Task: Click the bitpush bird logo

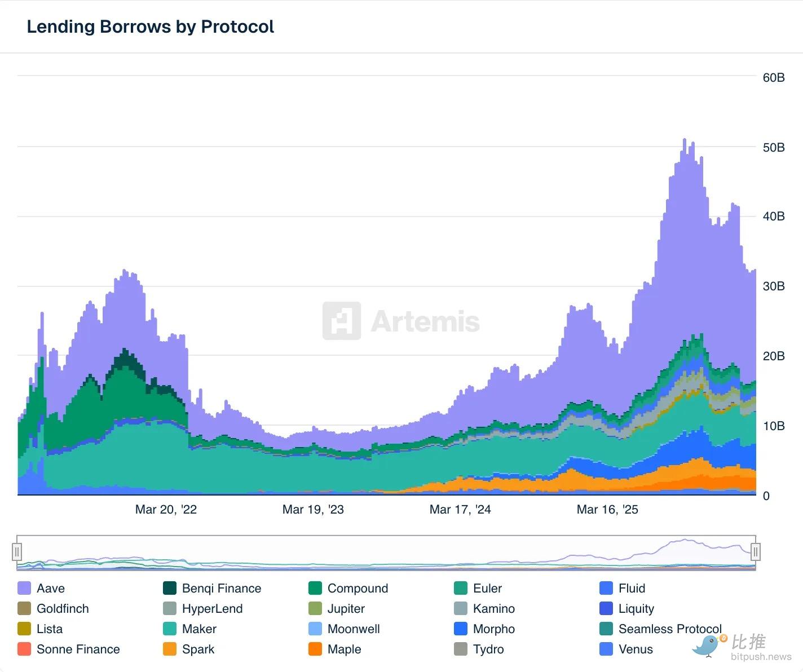Action: [x=708, y=646]
